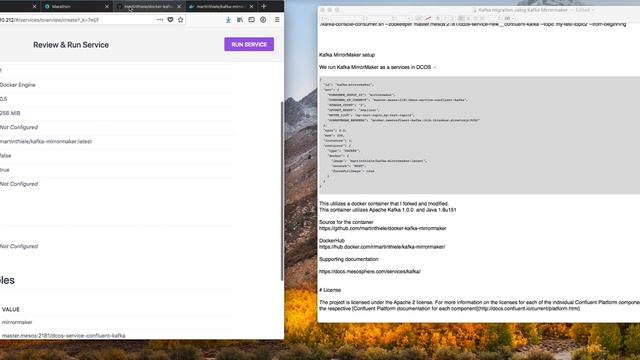This screenshot has height=360, width=640.
Task: Select the 'true' value row
Action: pos(5,170)
